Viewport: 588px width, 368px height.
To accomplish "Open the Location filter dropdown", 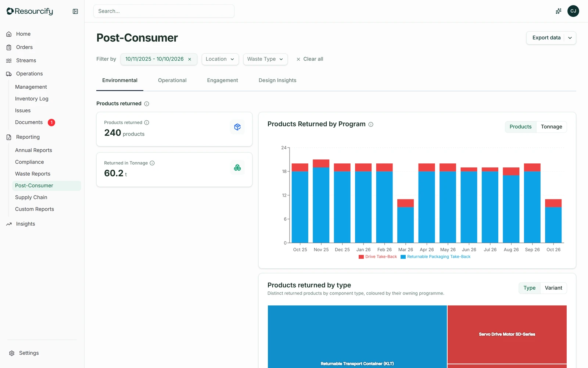I will (x=220, y=59).
